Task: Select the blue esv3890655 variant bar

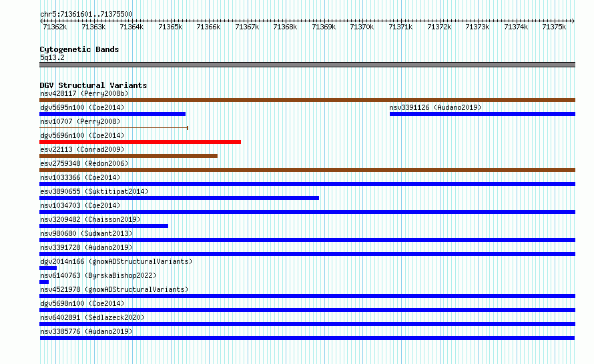Action: 179,198
